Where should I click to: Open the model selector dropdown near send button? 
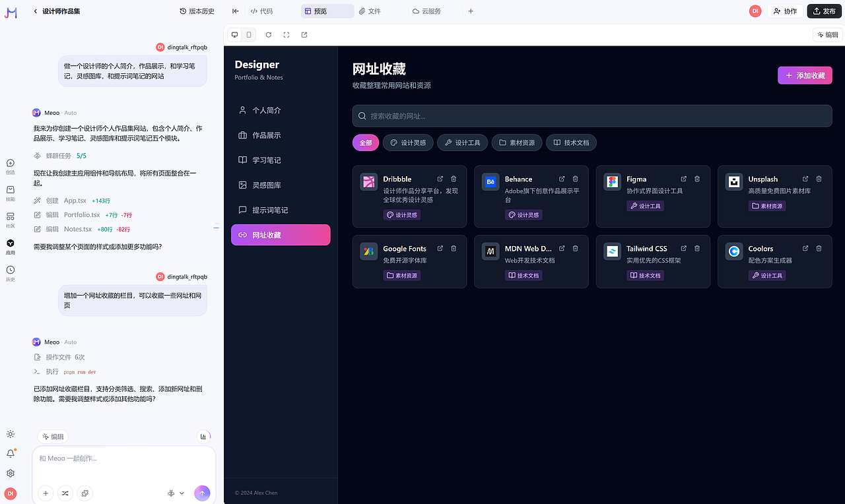click(x=174, y=493)
